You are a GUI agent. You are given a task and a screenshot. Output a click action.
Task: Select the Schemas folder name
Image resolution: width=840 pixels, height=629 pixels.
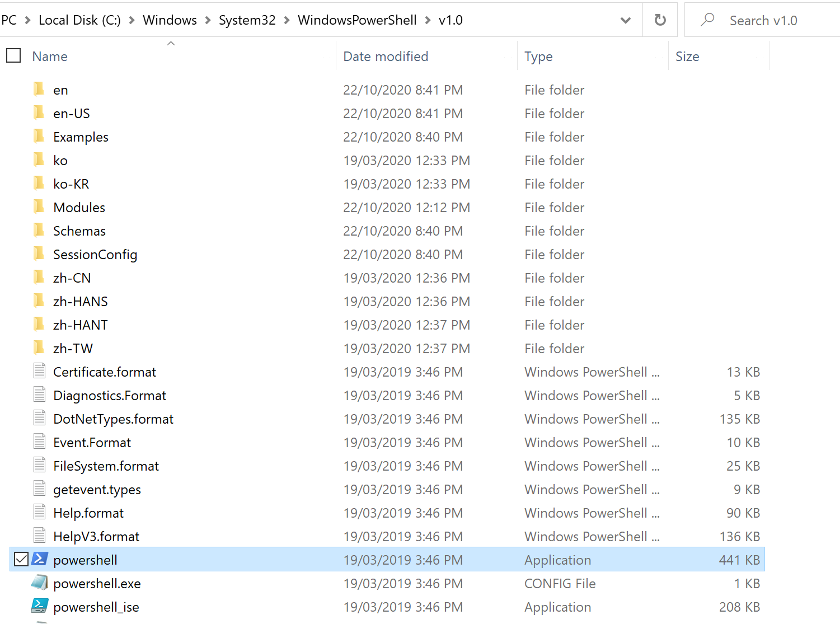[79, 231]
